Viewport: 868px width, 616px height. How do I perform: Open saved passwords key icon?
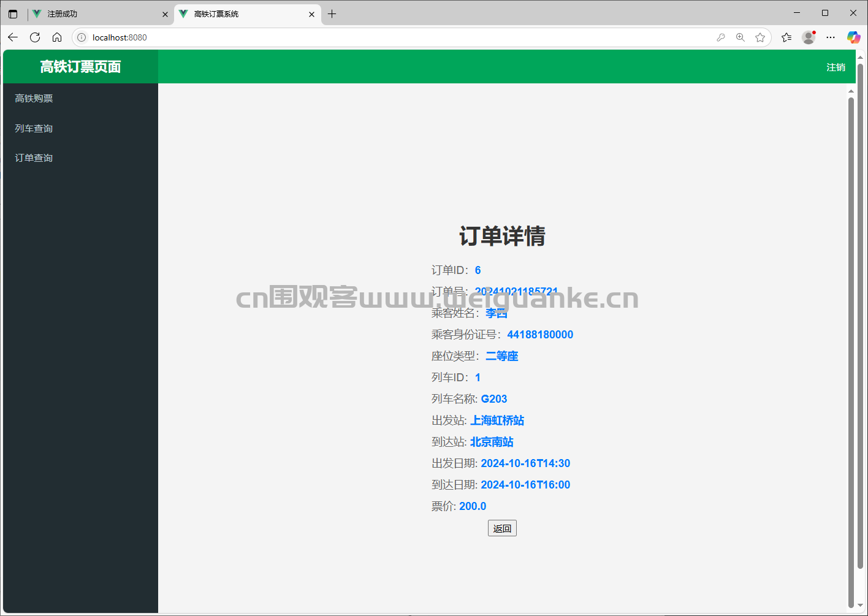(721, 37)
